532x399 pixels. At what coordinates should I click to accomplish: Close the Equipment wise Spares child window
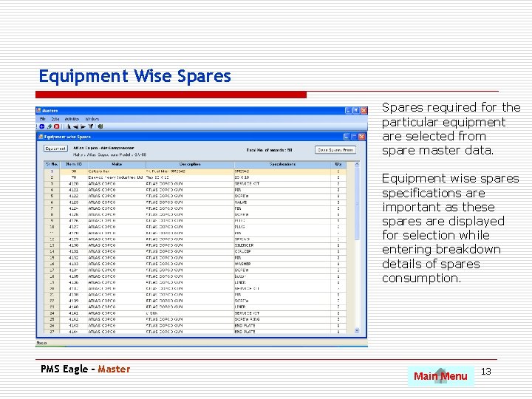(361, 137)
